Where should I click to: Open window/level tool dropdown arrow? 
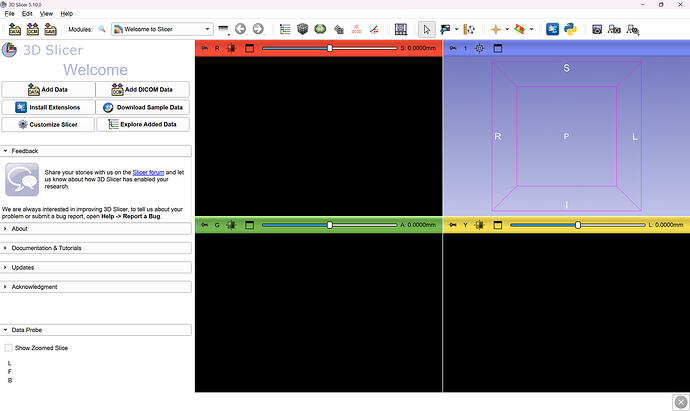(x=456, y=29)
